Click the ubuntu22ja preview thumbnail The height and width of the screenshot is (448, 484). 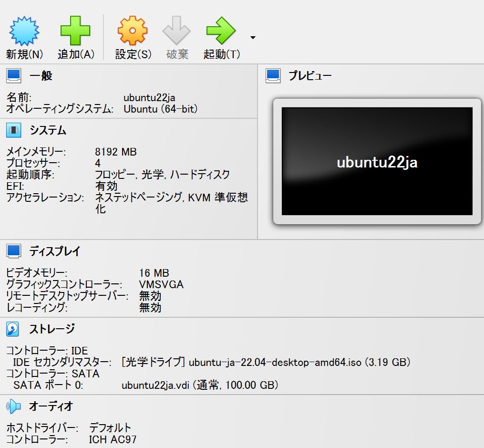[x=377, y=161]
